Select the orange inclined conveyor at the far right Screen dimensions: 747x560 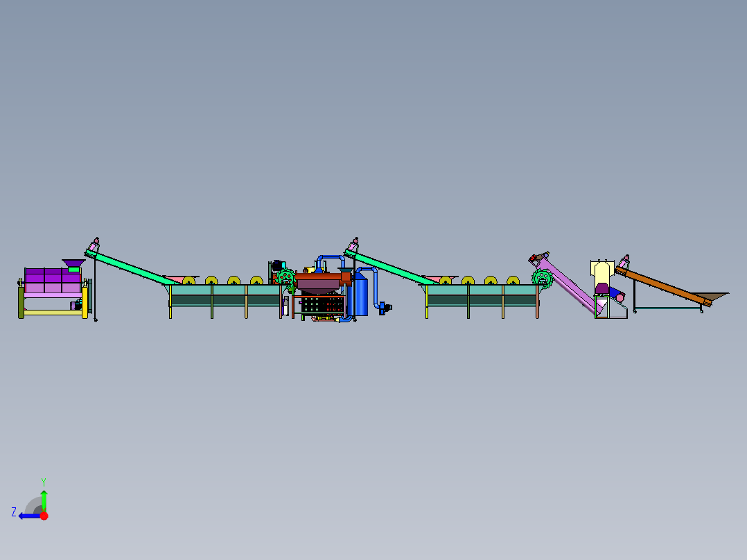coord(664,286)
